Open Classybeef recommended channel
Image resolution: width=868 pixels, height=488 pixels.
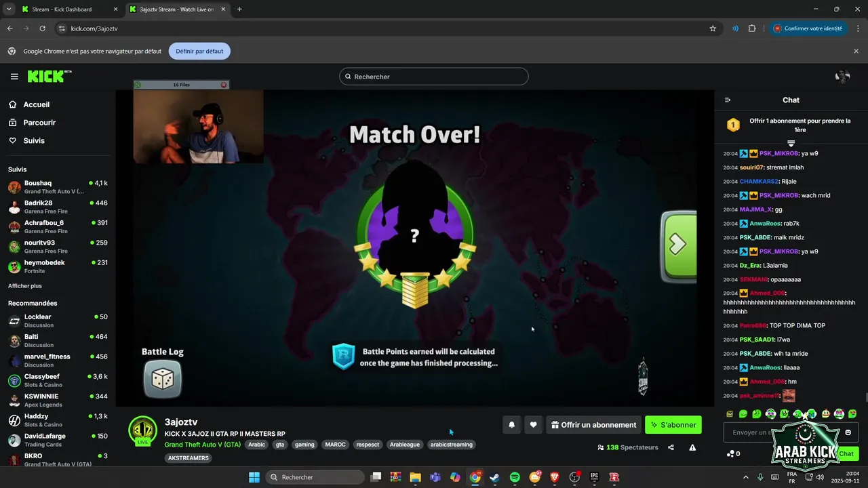coord(58,380)
